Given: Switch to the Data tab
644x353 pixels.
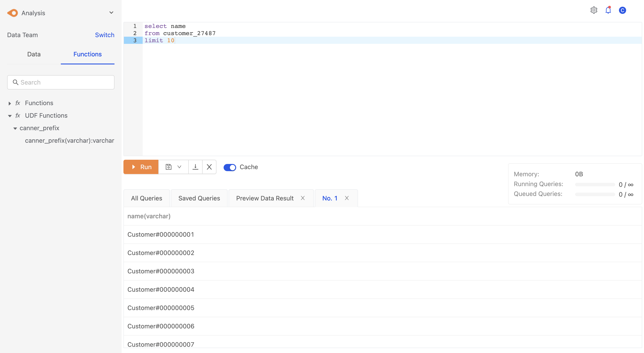Looking at the screenshot, I should click(34, 54).
